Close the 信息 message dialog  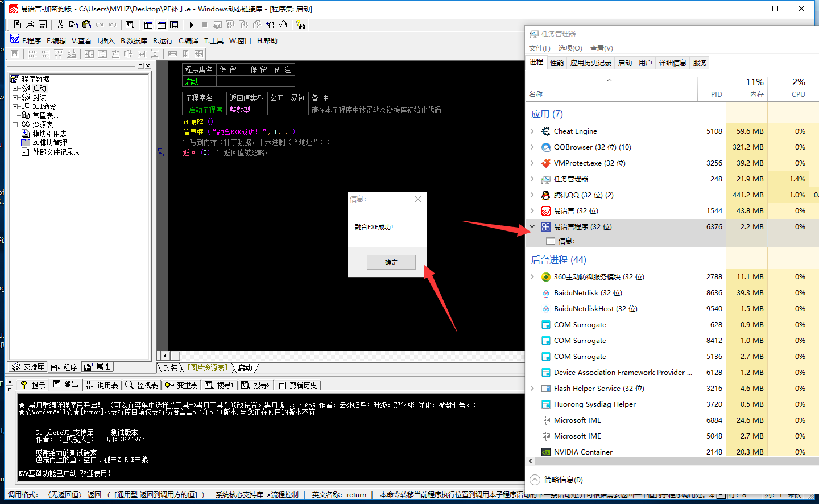(x=418, y=199)
